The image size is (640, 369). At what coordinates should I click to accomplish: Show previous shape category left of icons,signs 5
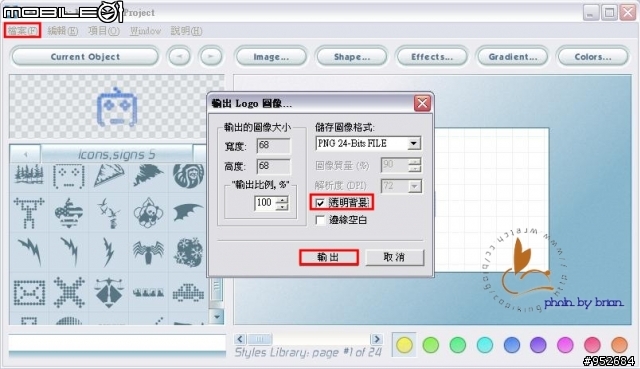point(25,154)
